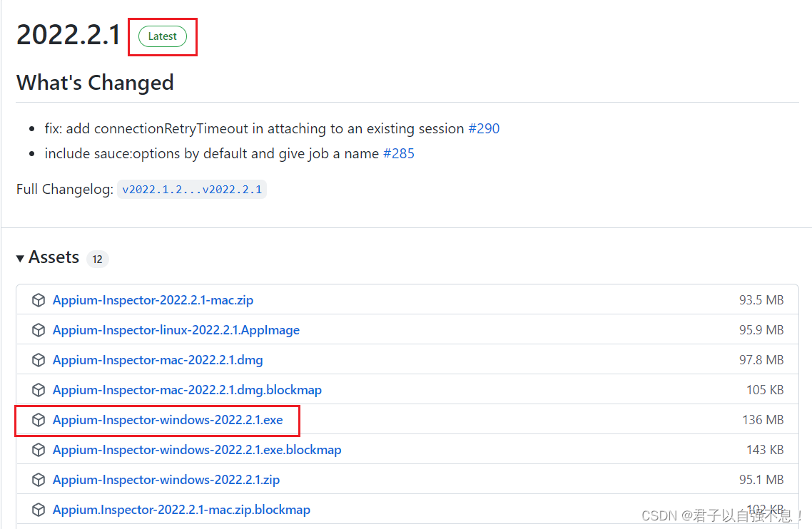Screen dimensions: 812x529
Task: Click package icon beside dmg.blockmap asset
Action: point(39,390)
